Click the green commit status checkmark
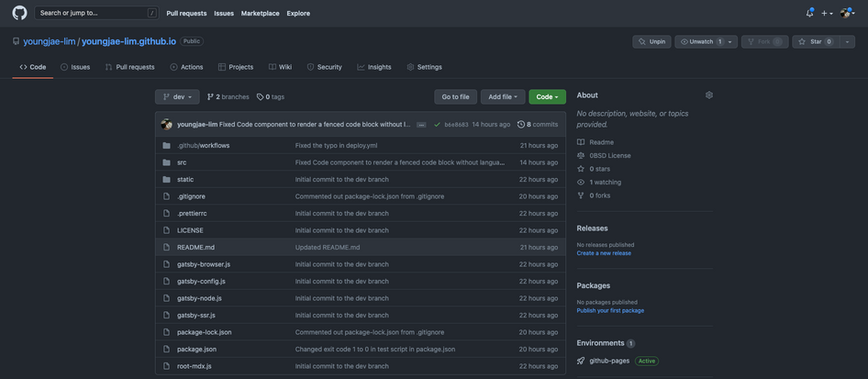This screenshot has height=379, width=868. [437, 124]
